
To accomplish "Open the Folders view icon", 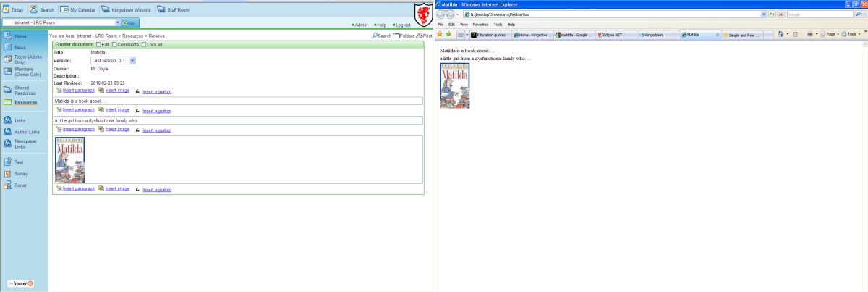I will (x=396, y=36).
